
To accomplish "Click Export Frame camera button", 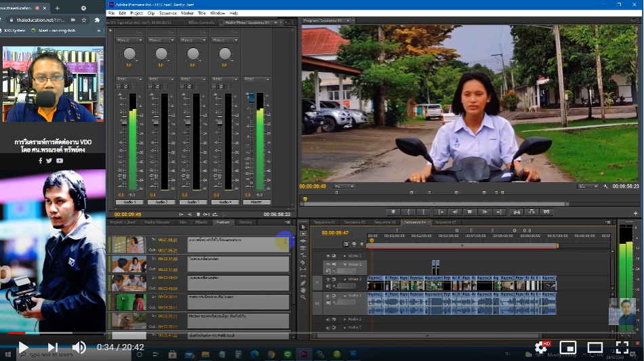I will point(546,212).
